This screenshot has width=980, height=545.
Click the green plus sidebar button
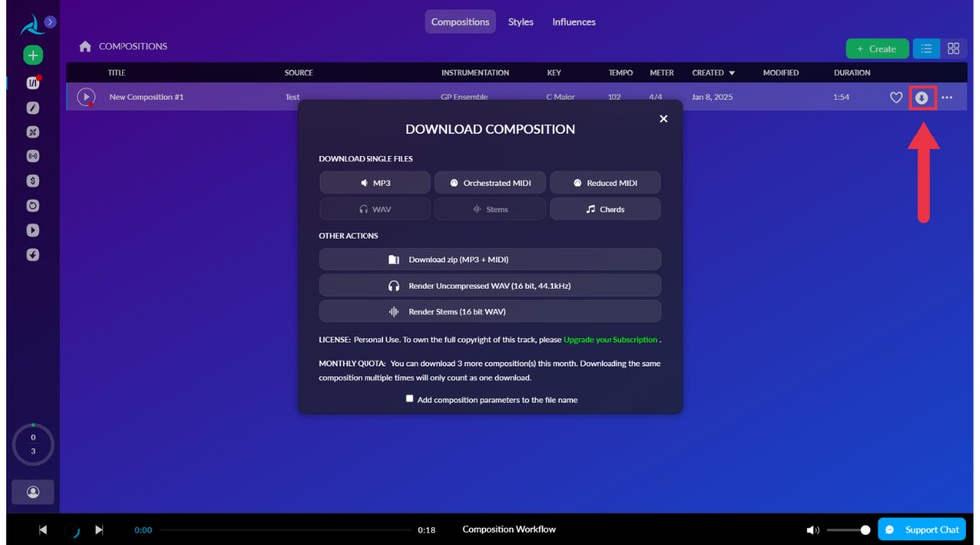(x=33, y=55)
